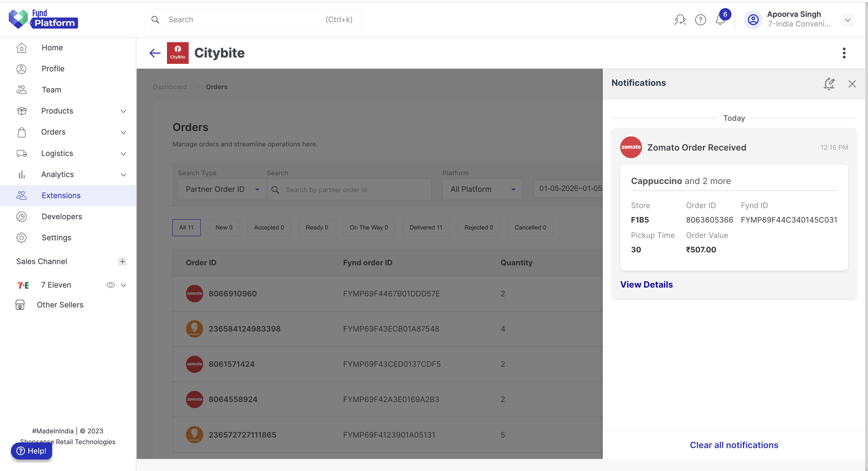Image resolution: width=868 pixels, height=471 pixels.
Task: Open the three-dot menu for Citybite
Action: (x=844, y=53)
